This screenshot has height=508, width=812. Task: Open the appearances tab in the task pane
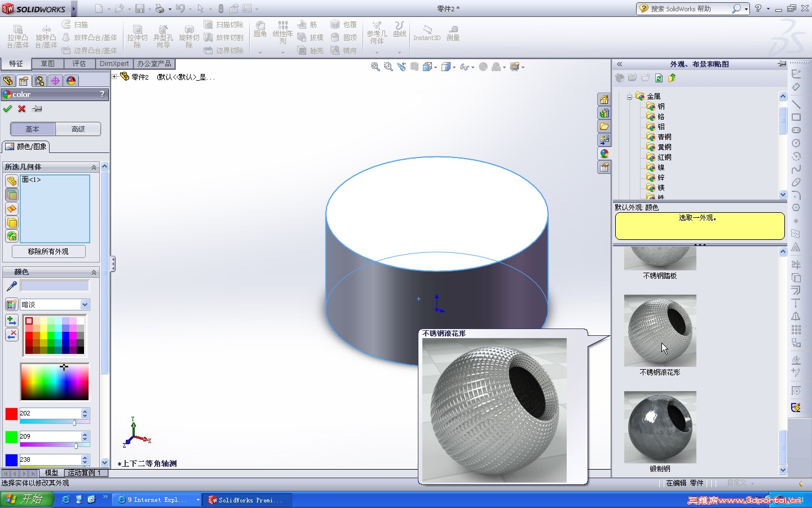tap(604, 154)
